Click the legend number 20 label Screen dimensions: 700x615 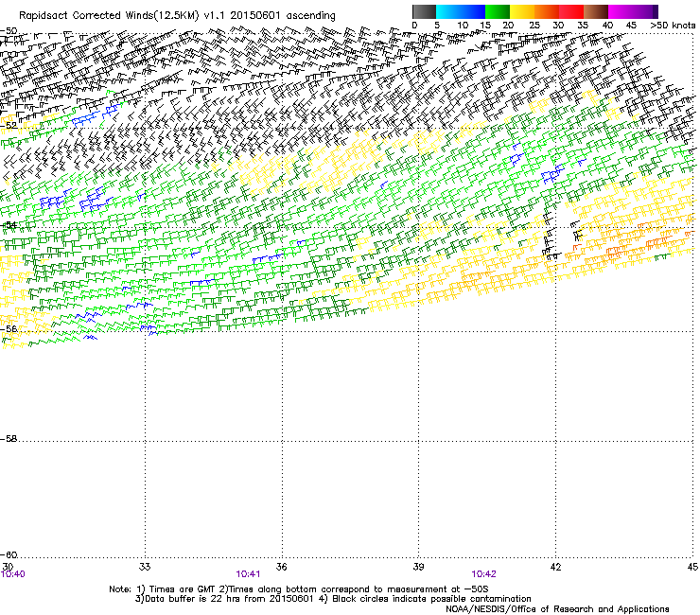[x=508, y=26]
